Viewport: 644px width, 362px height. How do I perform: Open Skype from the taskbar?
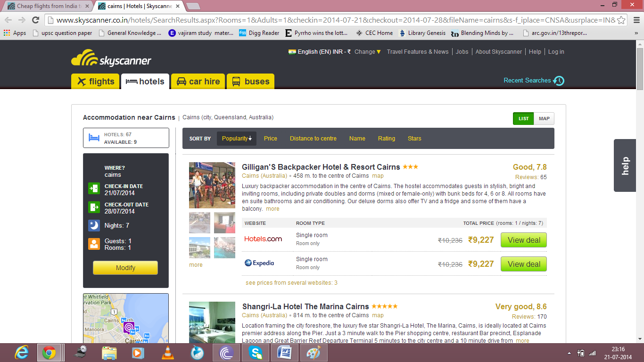pyautogui.click(x=256, y=353)
